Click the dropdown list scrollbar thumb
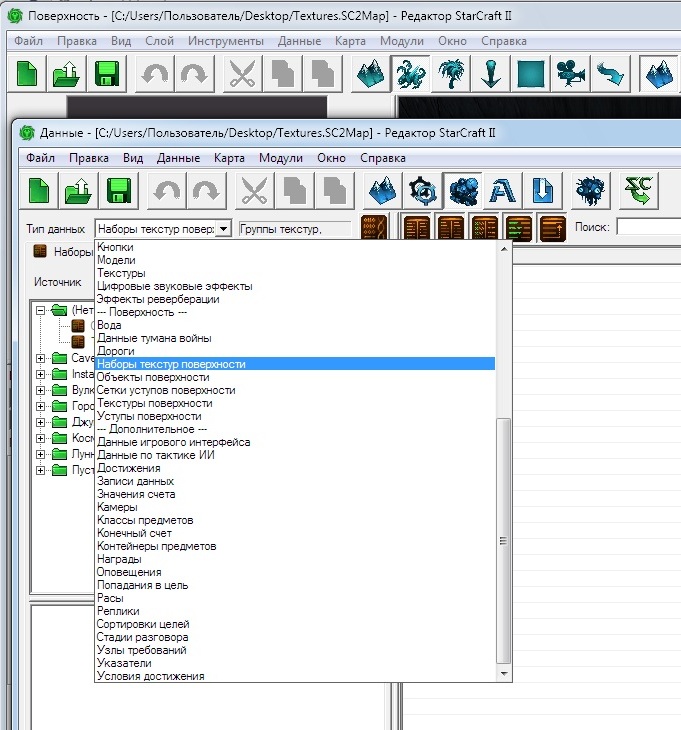 click(x=503, y=541)
